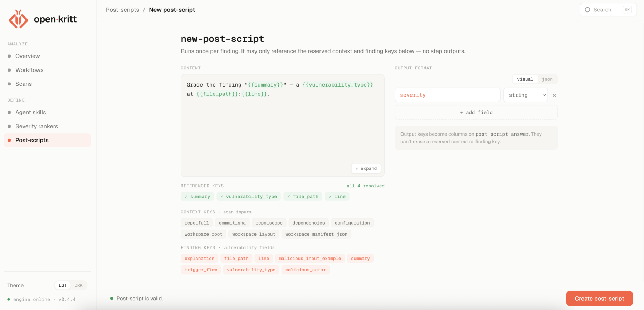Click the referenced file_path chip
Screen dimensions: 644x310
pos(303,197)
